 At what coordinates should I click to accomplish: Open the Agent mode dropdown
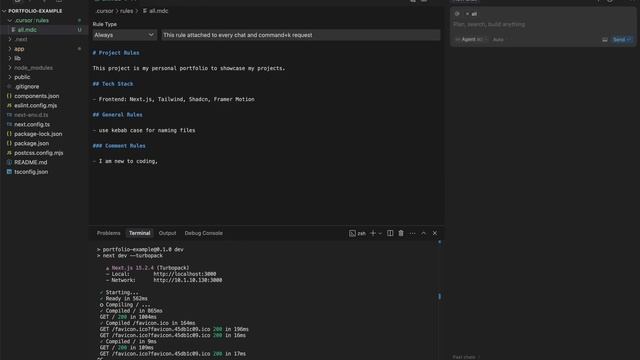pyautogui.click(x=471, y=40)
